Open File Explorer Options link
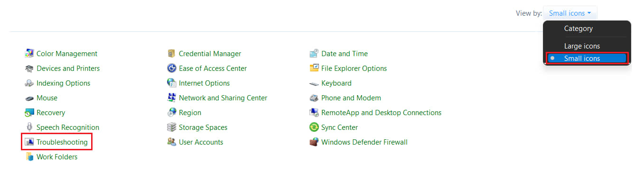The height and width of the screenshot is (176, 644). coord(354,68)
